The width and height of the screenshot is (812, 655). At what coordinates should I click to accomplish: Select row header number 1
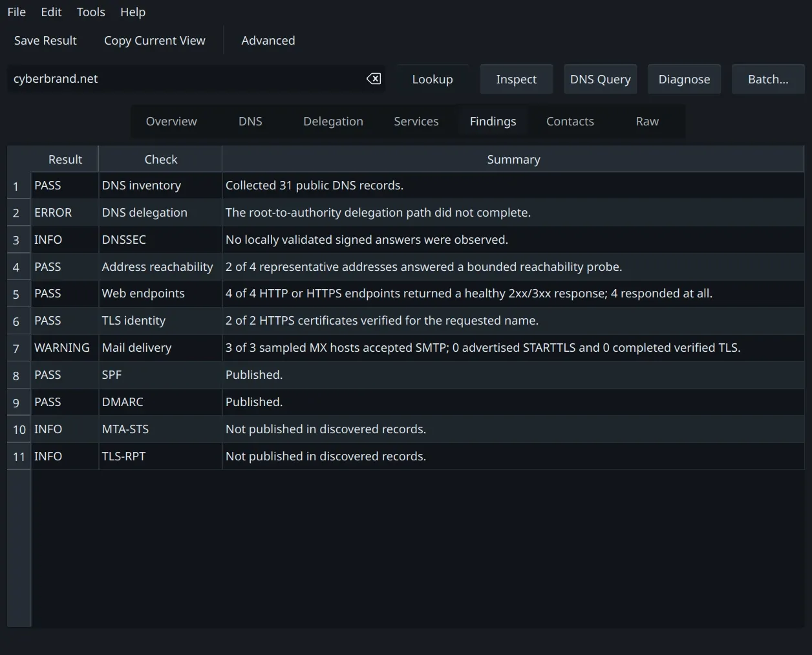[19, 186]
